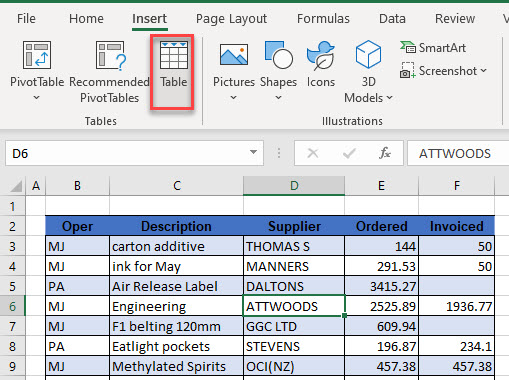Open the Review tab
Viewport: 509px width, 380px height.
[x=455, y=19]
